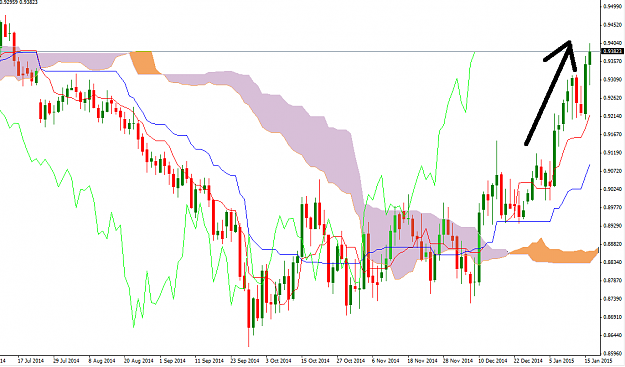
Task: Click the 5 Jan 2015 date label
Action: pyautogui.click(x=562, y=361)
